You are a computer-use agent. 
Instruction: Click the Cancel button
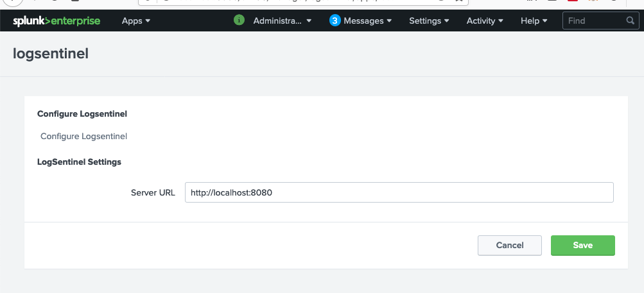(x=510, y=246)
